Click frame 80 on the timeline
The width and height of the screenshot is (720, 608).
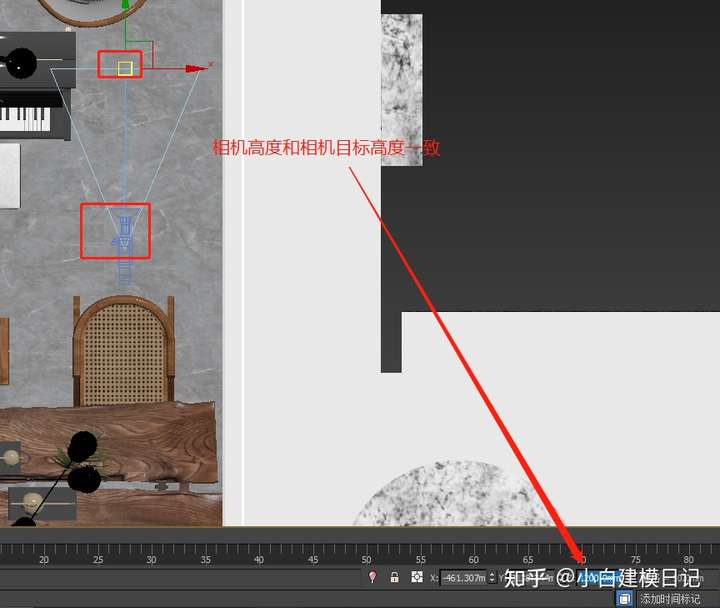pos(688,559)
